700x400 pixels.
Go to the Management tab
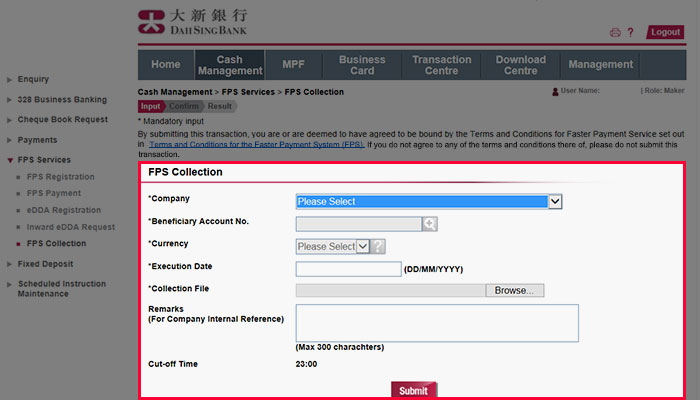click(x=600, y=65)
